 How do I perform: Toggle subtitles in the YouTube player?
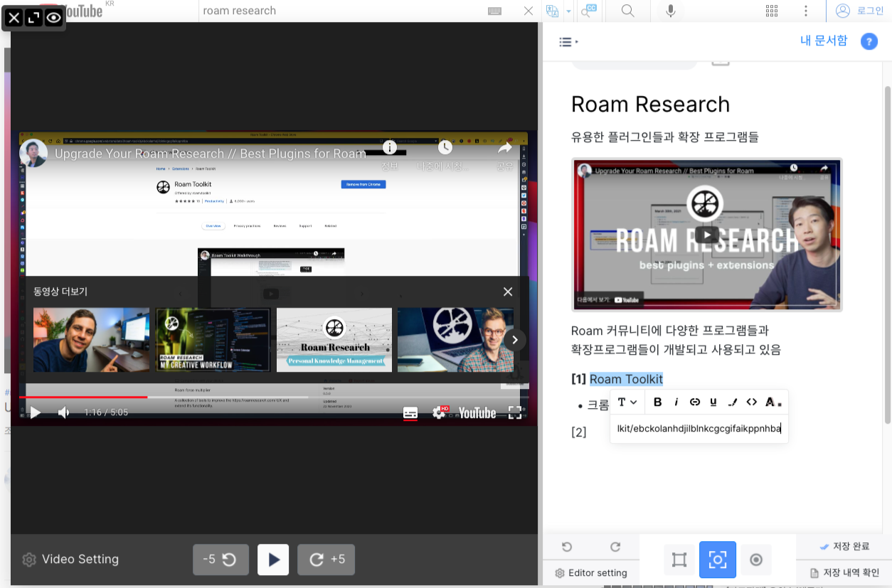click(x=410, y=412)
